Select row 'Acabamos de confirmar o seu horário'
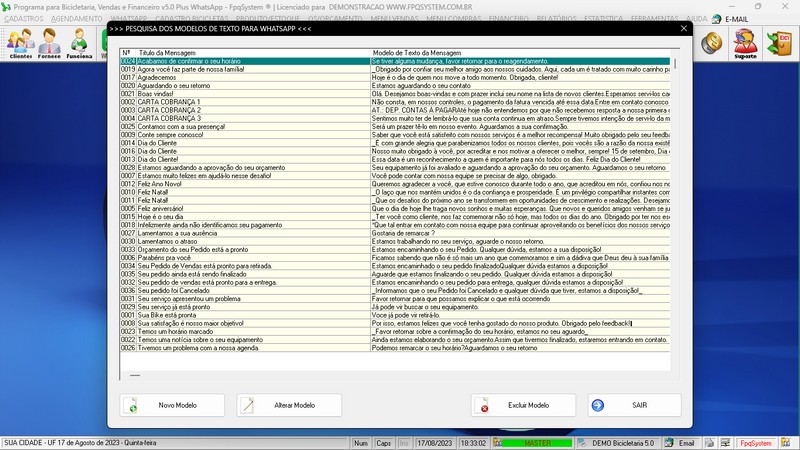 (x=395, y=61)
